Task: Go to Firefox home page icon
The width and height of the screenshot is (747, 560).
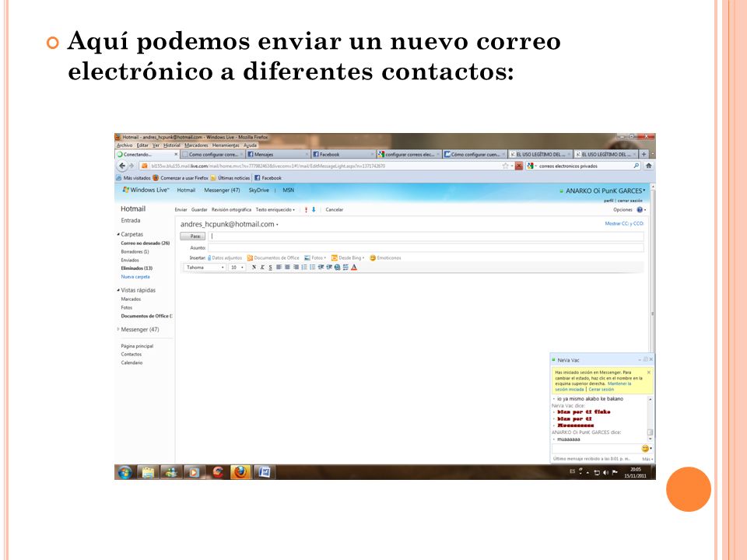Action: click(648, 166)
